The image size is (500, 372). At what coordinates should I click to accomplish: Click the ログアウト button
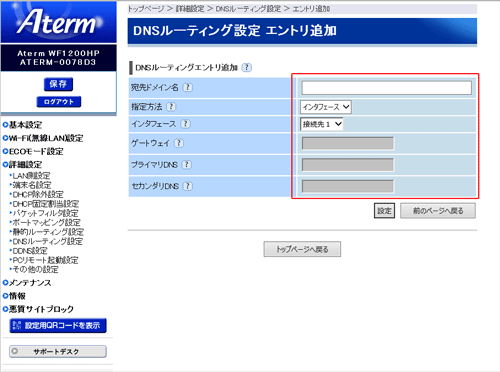pos(59,102)
